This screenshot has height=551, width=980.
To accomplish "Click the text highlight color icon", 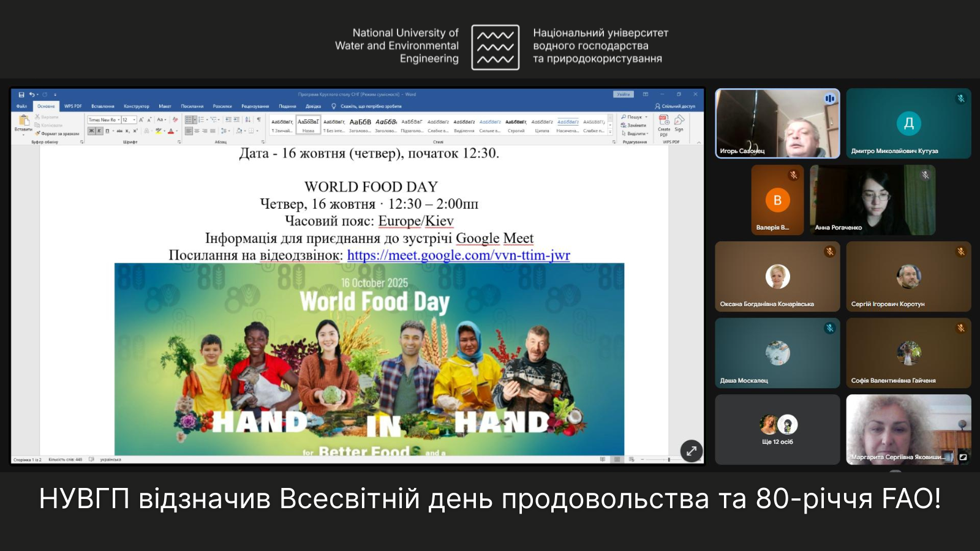I will pyautogui.click(x=159, y=131).
